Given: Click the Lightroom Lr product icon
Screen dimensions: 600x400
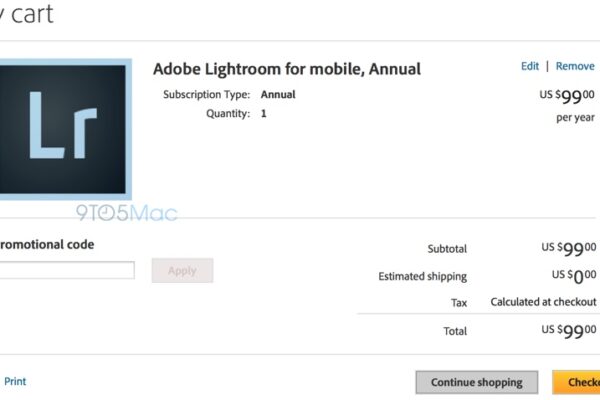Looking at the screenshot, I should click(65, 127).
